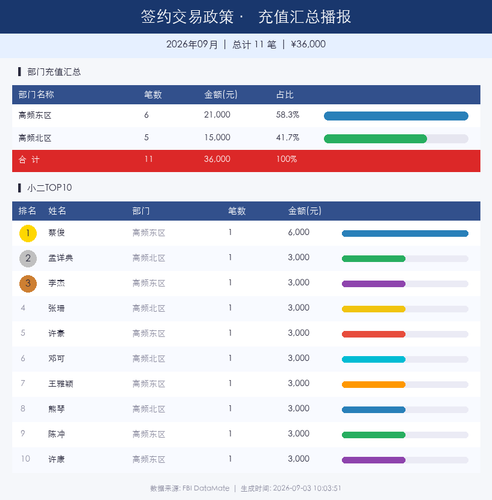
Task: Click the 高频东区 department name cell
Action: pyautogui.click(x=35, y=115)
